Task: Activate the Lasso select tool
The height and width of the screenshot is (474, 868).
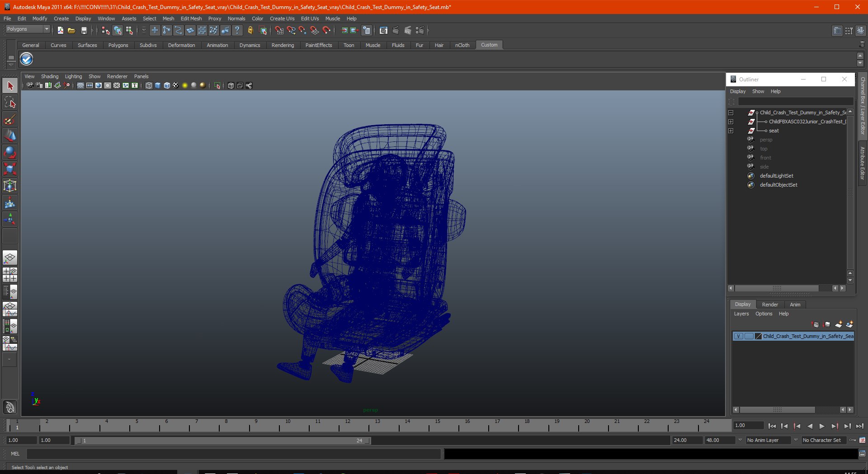Action: [x=10, y=103]
